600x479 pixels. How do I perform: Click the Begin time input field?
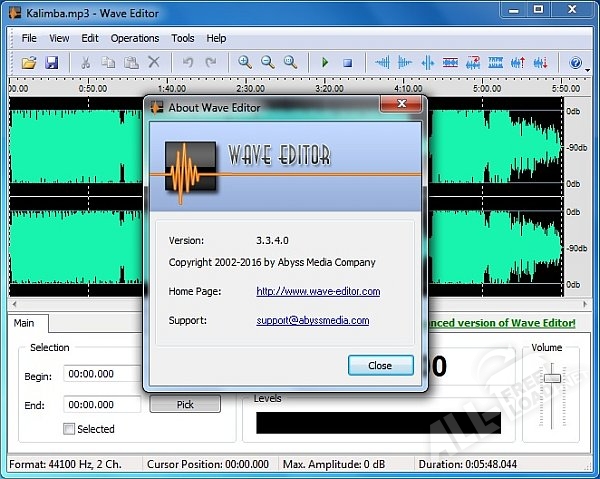point(102,374)
